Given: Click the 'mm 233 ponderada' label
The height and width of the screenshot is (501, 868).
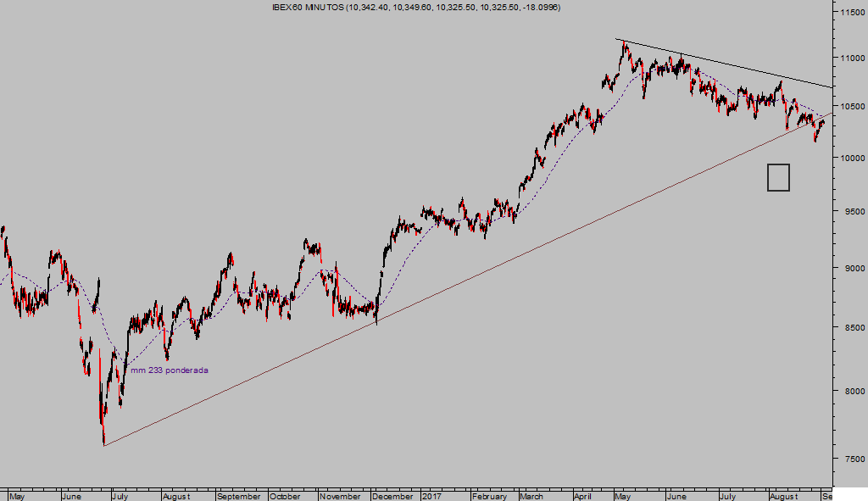Looking at the screenshot, I should 169,370.
